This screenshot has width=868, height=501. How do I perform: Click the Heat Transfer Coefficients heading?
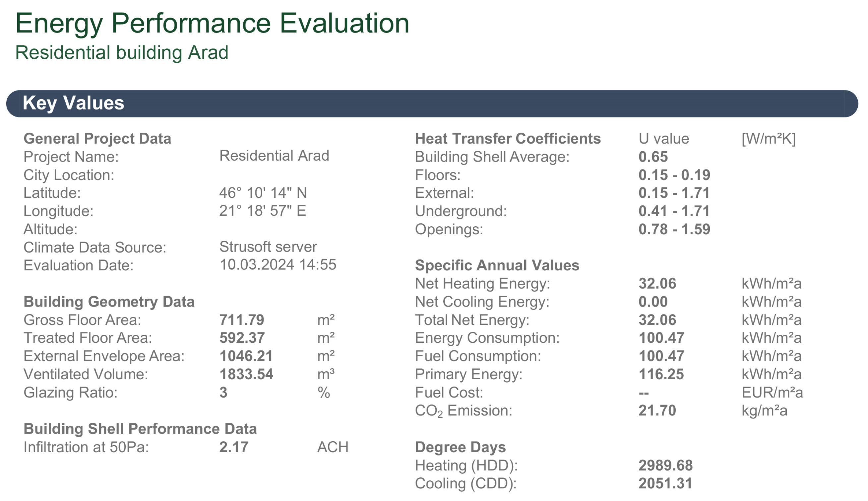coord(508,139)
